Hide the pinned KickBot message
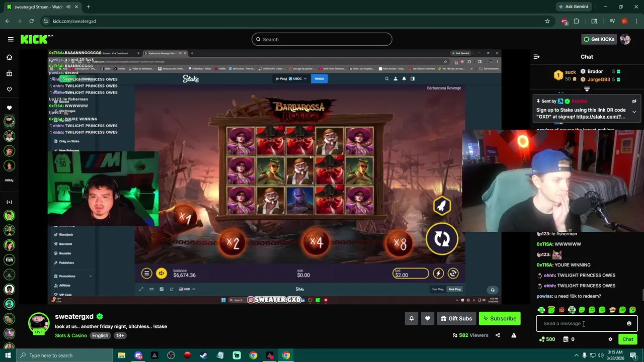Image resolution: width=644 pixels, height=362 pixels. tap(634, 101)
